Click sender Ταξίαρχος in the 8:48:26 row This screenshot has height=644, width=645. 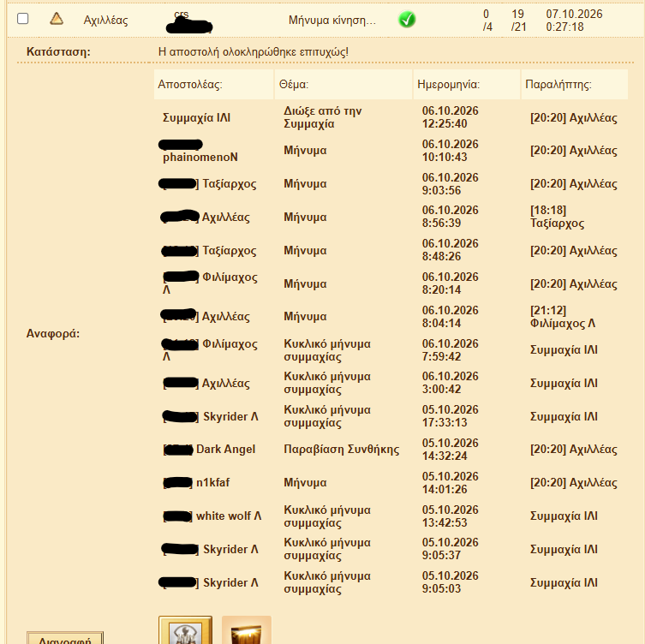229,250
